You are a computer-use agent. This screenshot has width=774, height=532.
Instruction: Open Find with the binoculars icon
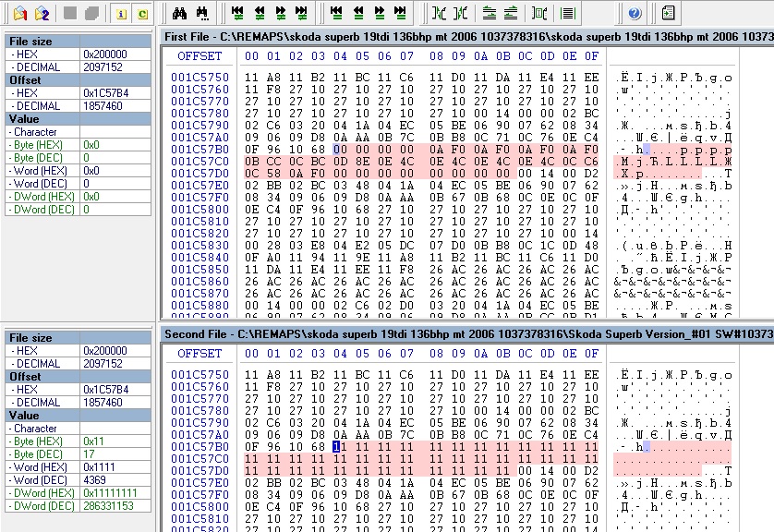(180, 13)
